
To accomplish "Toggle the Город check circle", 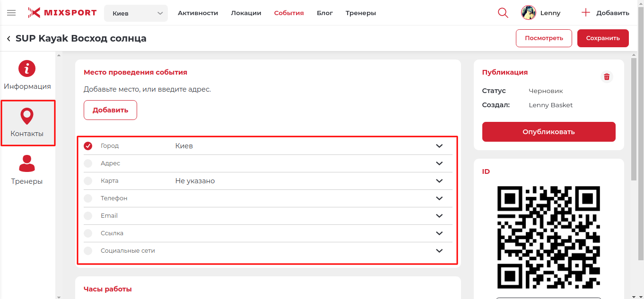I will (88, 146).
